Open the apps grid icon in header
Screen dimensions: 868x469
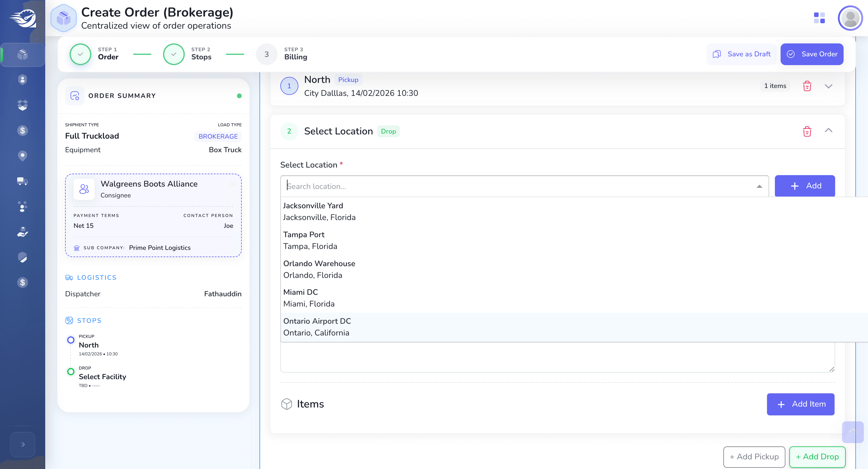[x=819, y=18]
